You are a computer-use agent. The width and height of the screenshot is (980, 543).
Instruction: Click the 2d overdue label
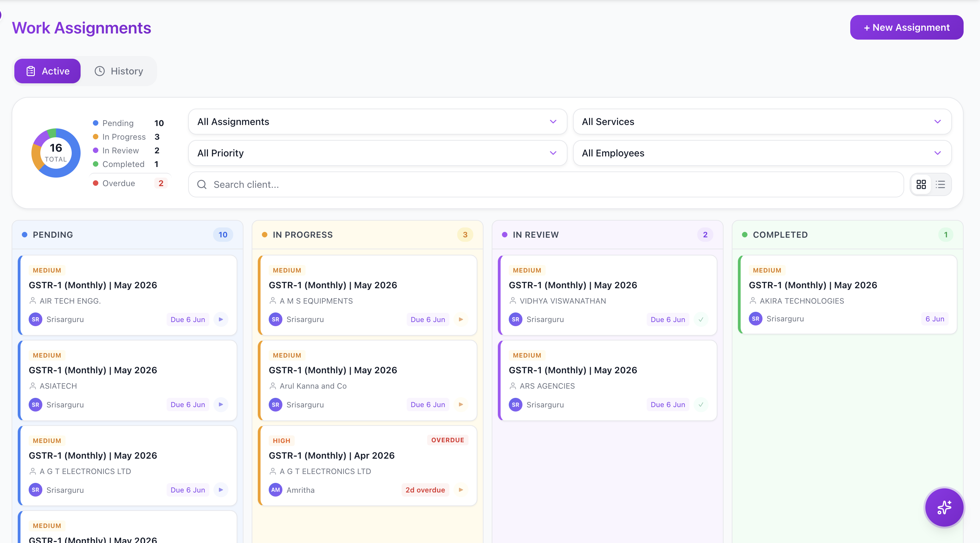pos(425,490)
